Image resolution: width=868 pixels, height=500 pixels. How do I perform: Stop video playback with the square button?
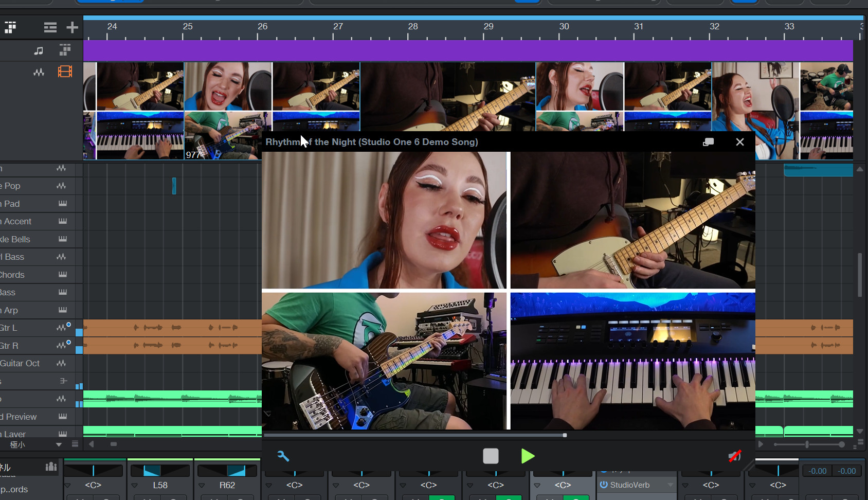[x=491, y=456]
